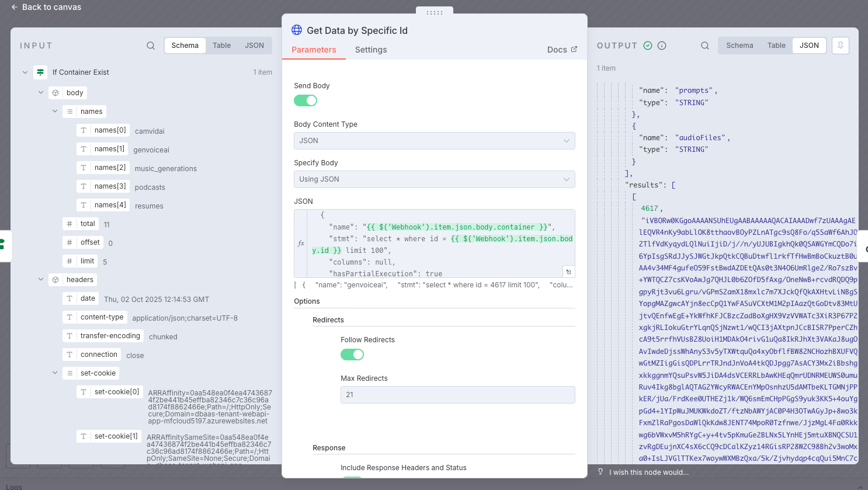Open the Docs link
This screenshot has width=868, height=490.
(x=562, y=50)
